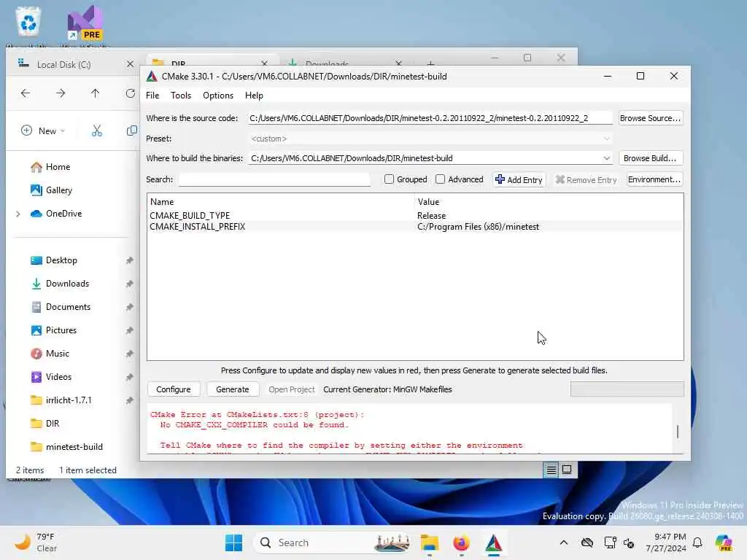Switch to Local Disk (C:) Explorer tab
The width and height of the screenshot is (747, 560).
[64, 65]
